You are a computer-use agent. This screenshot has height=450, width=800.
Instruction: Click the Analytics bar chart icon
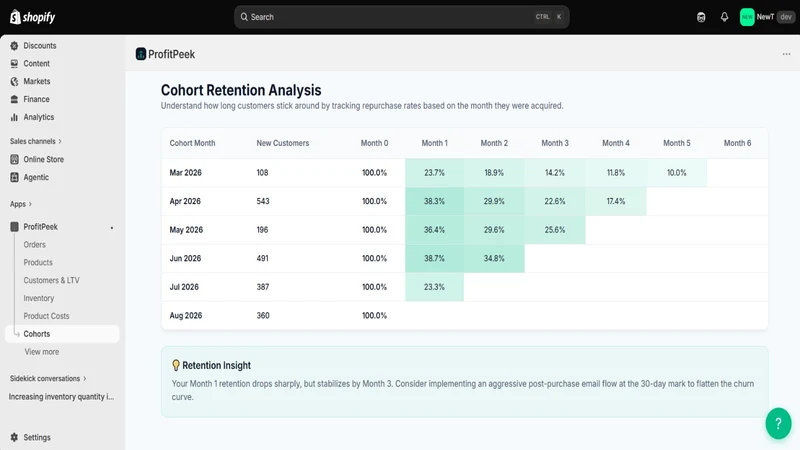14,117
